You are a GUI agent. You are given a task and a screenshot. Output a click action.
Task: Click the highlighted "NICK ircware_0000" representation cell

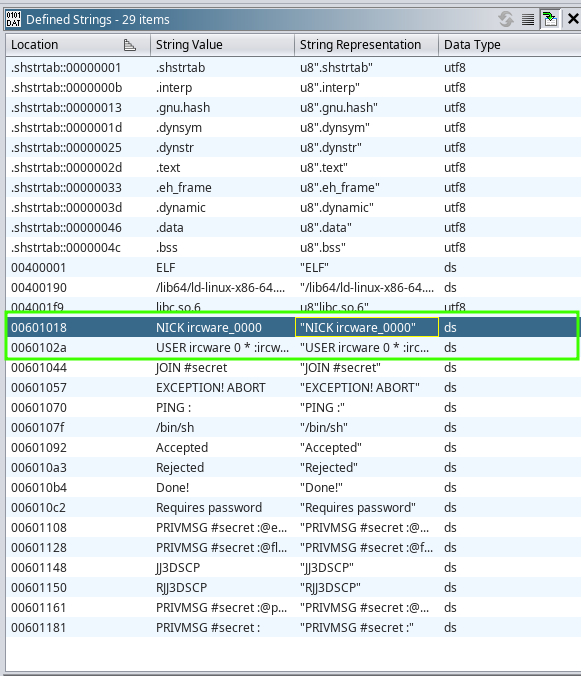[367, 327]
